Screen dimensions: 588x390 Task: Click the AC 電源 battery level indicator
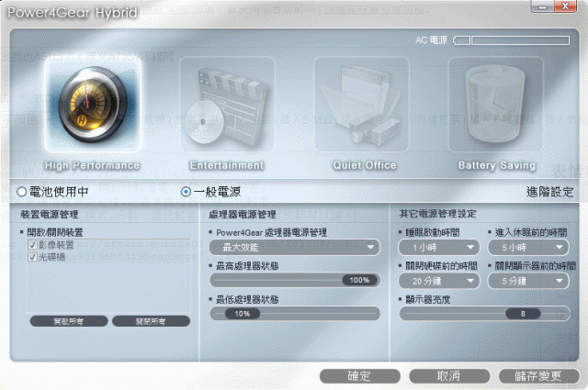tap(512, 40)
